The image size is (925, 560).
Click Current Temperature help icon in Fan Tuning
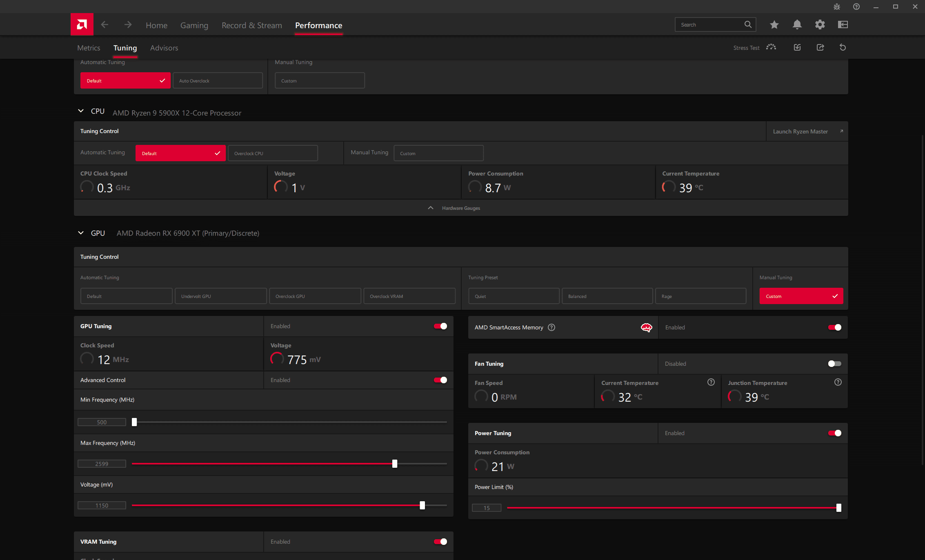711,382
